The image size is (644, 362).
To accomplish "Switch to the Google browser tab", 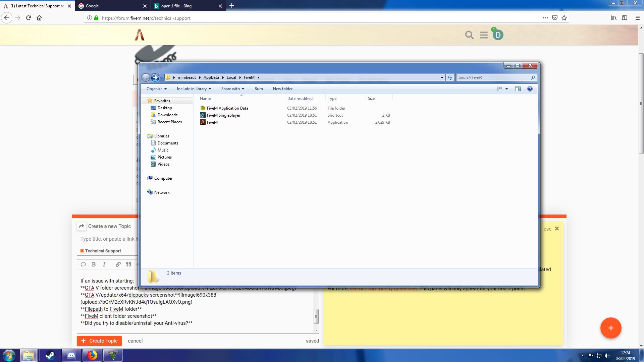I will (x=113, y=6).
